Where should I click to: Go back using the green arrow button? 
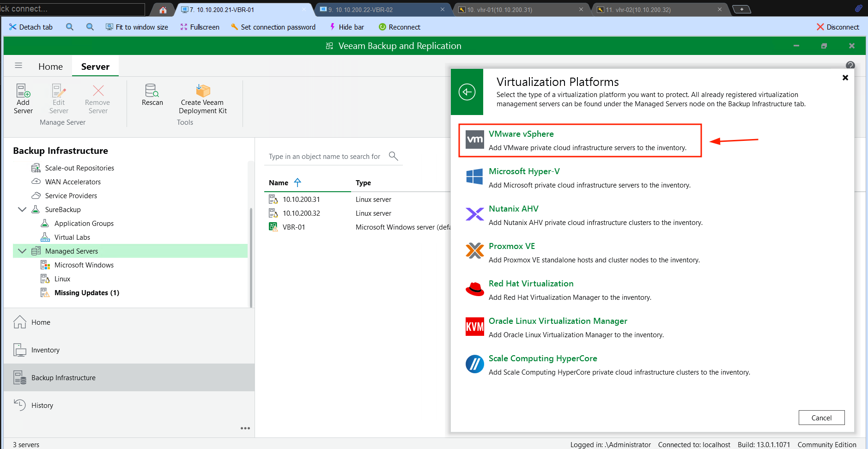coord(467,92)
